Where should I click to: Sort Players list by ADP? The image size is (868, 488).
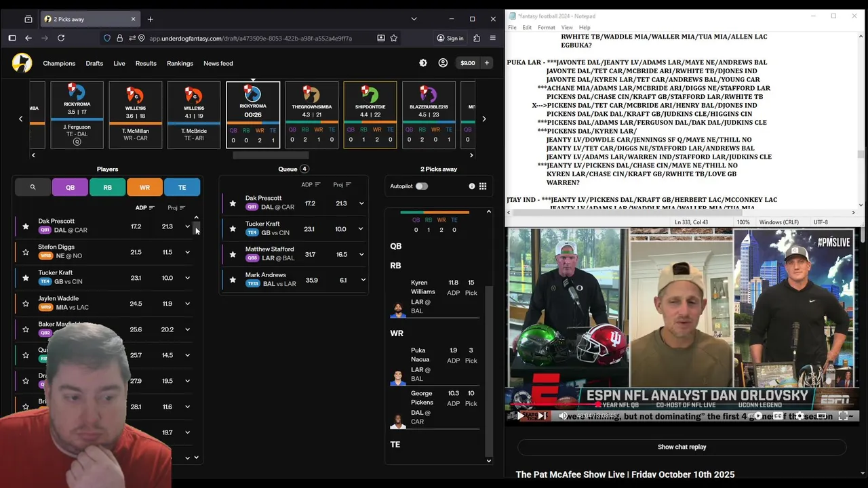[x=144, y=208]
